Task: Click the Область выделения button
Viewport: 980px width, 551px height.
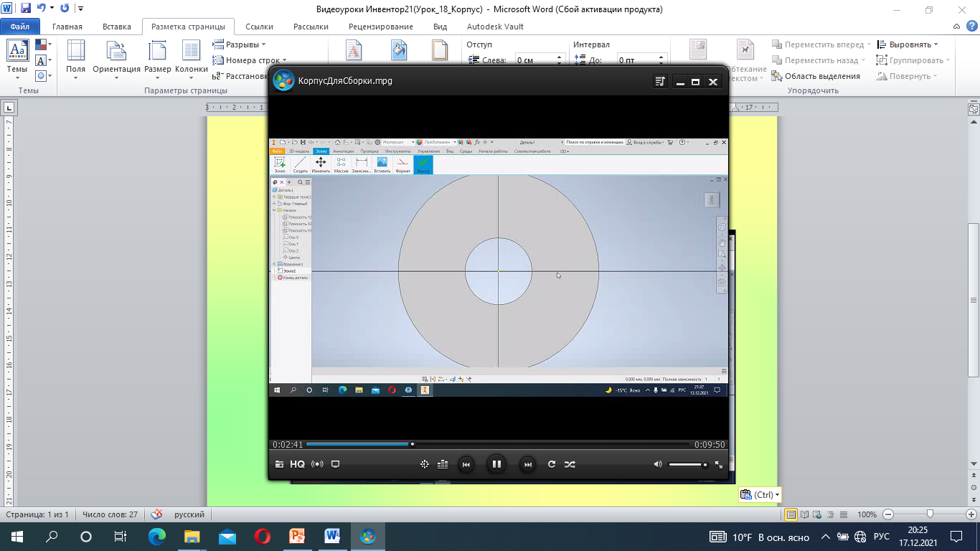Action: [x=816, y=76]
